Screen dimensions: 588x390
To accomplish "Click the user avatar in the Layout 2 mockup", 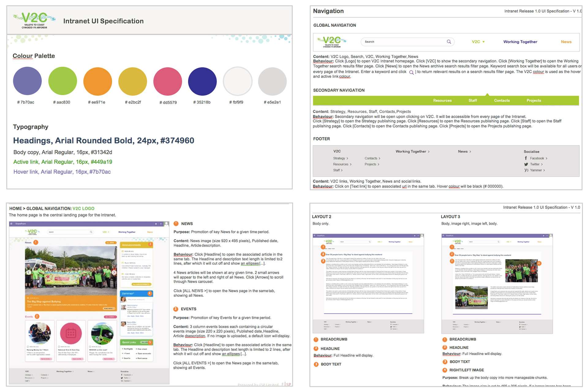I will click(x=422, y=236).
